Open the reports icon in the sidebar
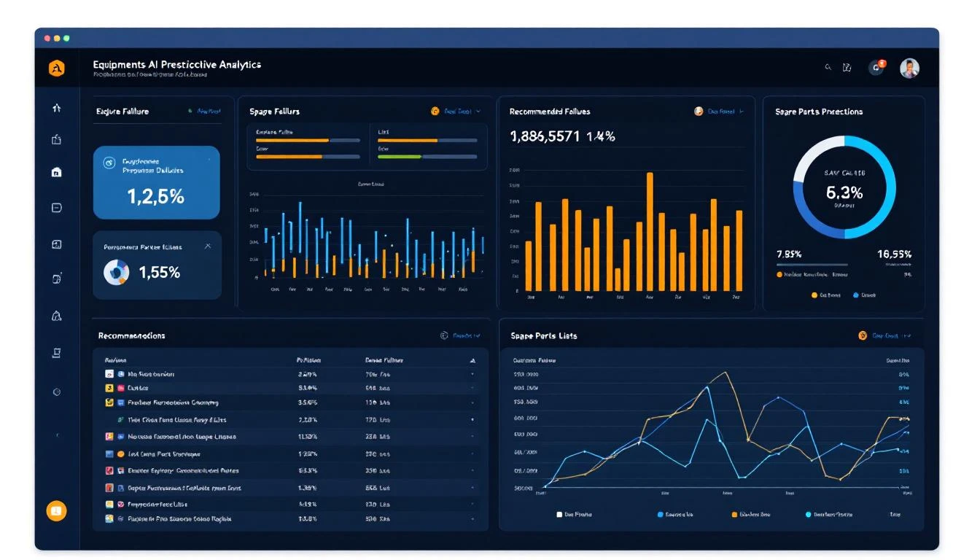The image size is (980, 560). point(57,353)
